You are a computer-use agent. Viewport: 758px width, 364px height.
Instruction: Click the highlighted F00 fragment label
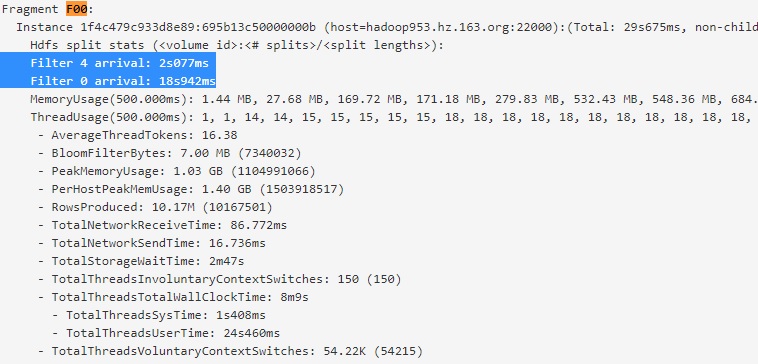(76, 9)
